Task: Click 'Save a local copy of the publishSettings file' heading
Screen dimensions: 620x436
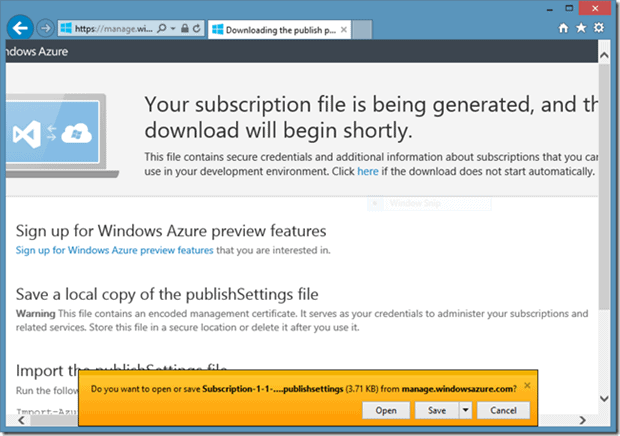Action: tap(167, 295)
